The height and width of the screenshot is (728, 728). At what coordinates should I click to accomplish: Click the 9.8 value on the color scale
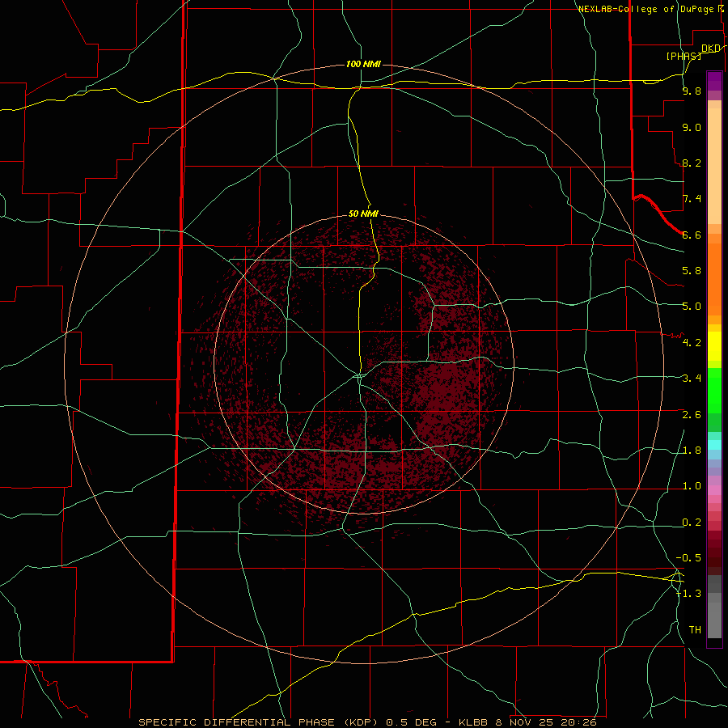[692, 91]
